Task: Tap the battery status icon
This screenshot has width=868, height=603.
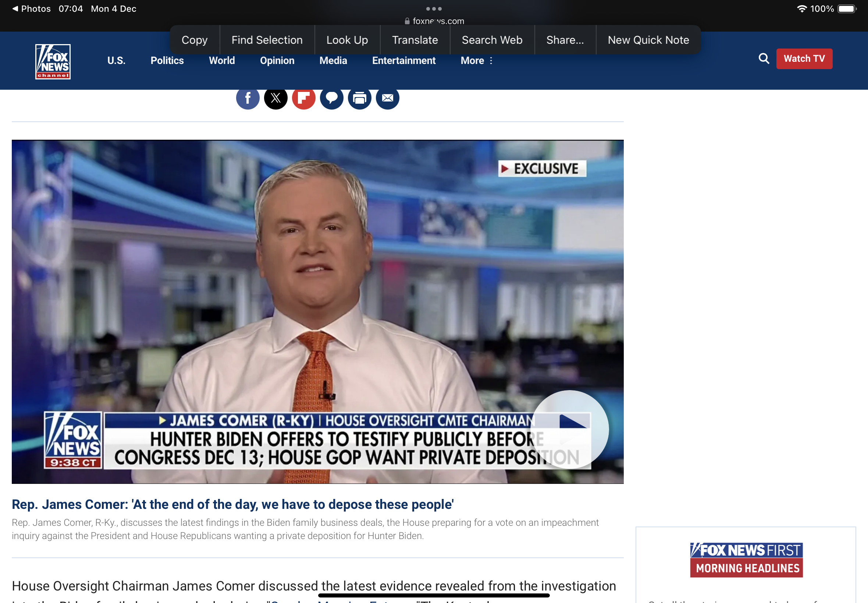Action: pyautogui.click(x=847, y=9)
